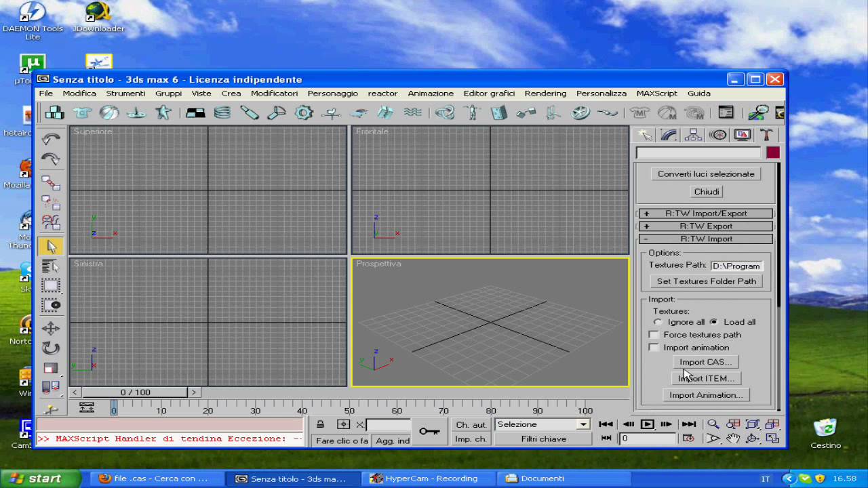Open the Utilities hammer tab
The image size is (868, 488).
coord(766,135)
